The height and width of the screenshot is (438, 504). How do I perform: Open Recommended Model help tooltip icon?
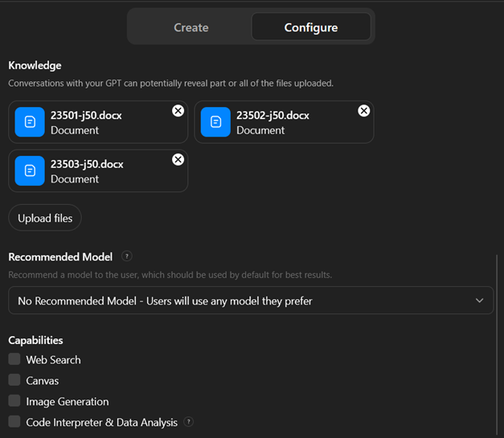point(126,256)
